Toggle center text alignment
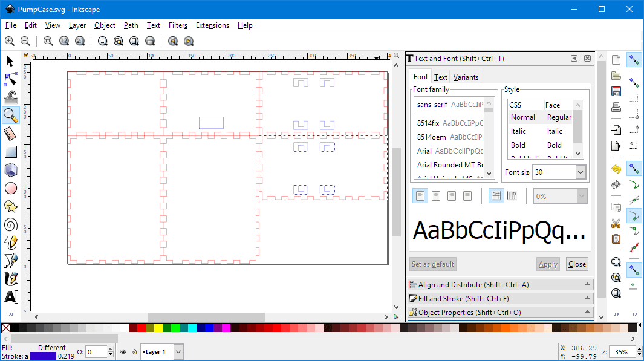The height and width of the screenshot is (361, 644). 436,196
